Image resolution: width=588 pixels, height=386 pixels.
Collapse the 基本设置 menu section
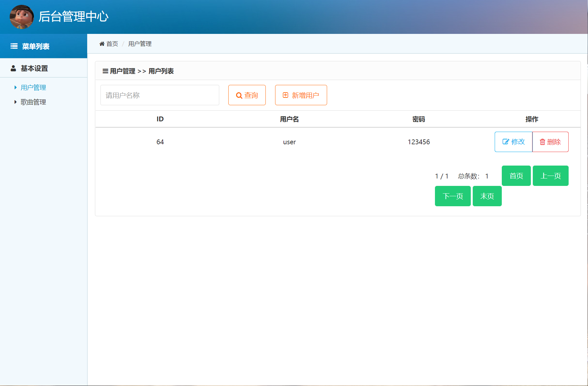pos(34,68)
